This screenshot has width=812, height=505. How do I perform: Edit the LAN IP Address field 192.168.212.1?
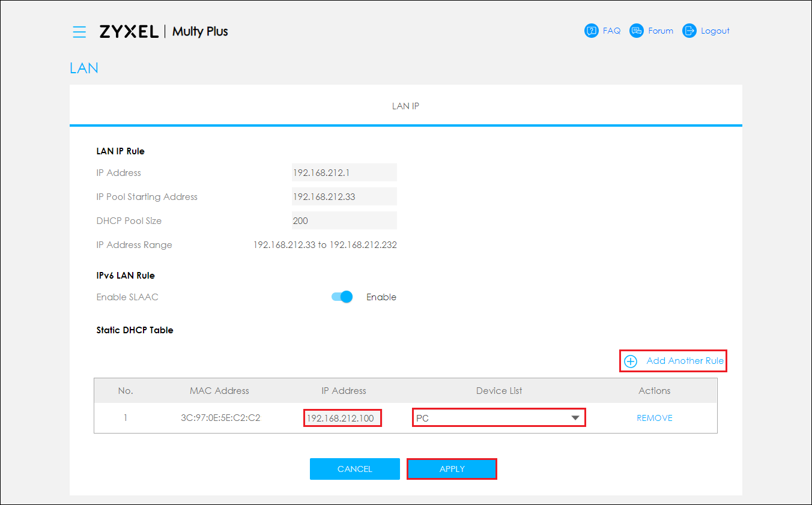coord(344,172)
